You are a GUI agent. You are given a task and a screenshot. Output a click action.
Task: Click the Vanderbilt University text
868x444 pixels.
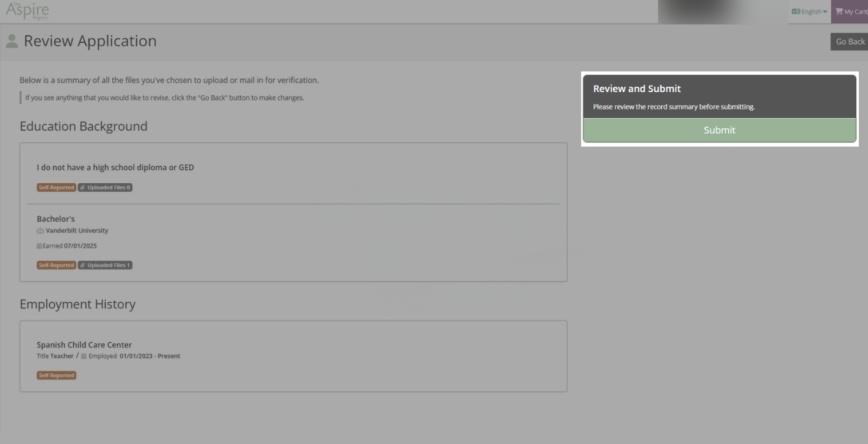click(x=77, y=231)
